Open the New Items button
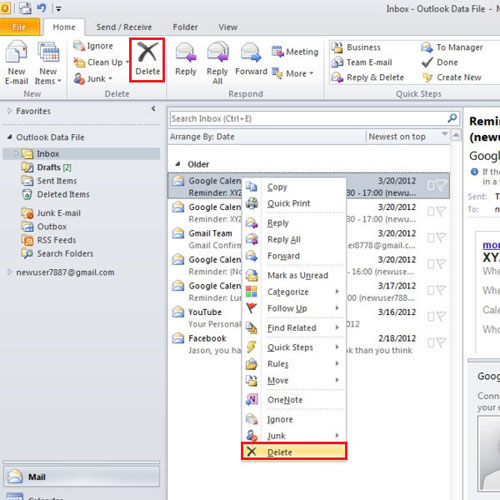This screenshot has width=500, height=500. coord(48,62)
